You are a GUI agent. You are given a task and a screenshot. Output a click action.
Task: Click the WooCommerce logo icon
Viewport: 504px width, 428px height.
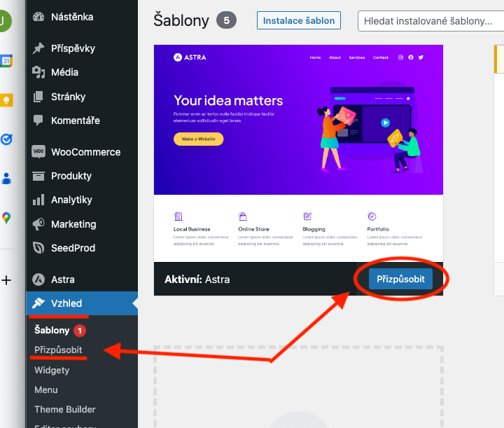(x=38, y=151)
